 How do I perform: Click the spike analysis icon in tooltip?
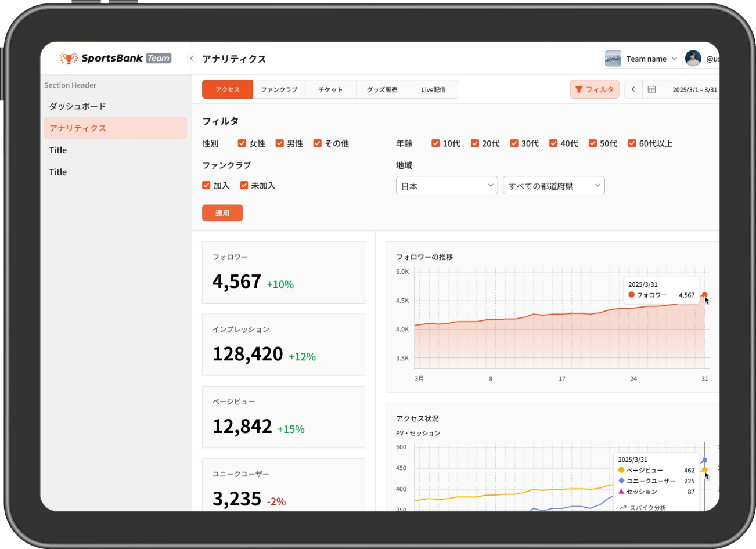coord(622,508)
